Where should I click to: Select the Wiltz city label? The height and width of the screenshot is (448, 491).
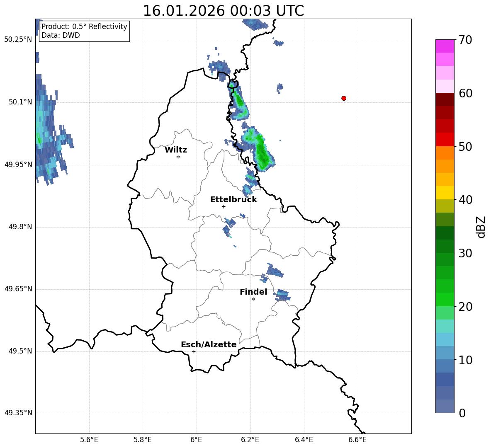point(176,150)
